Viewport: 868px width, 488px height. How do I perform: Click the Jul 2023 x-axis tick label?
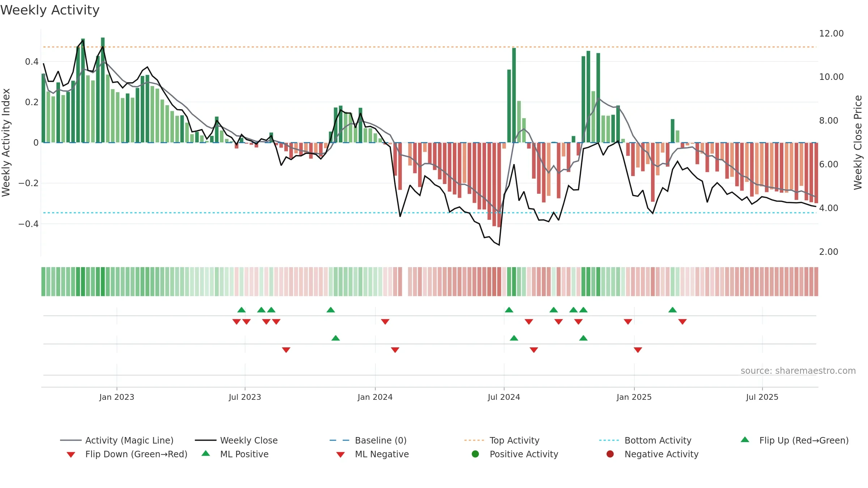click(x=245, y=397)
